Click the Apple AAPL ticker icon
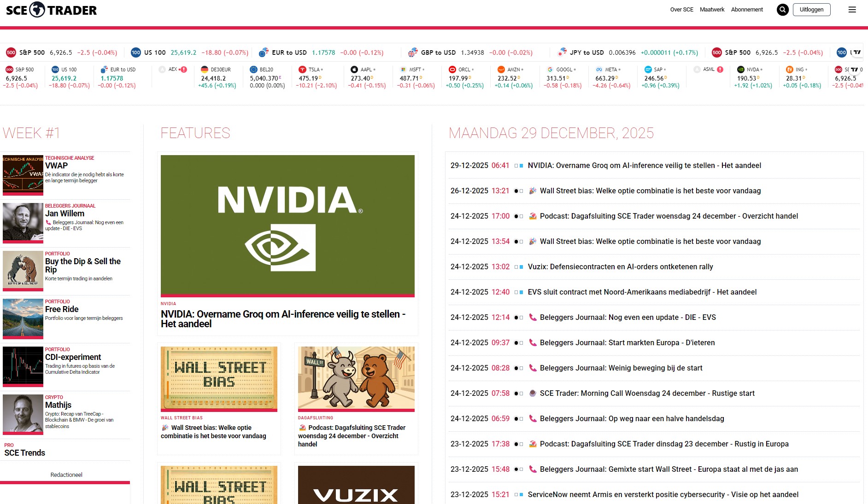The height and width of the screenshot is (504, 868). pos(354,70)
